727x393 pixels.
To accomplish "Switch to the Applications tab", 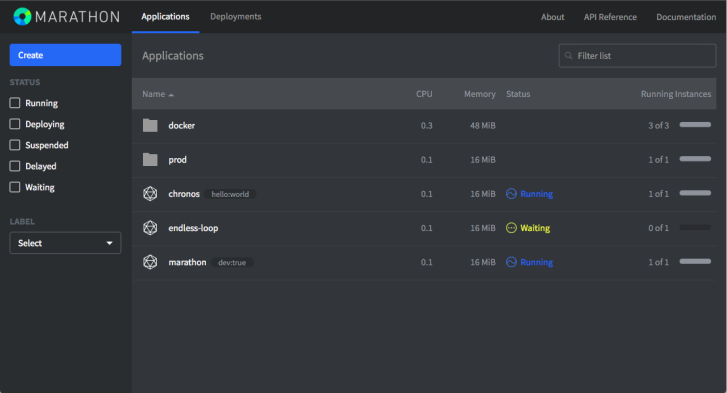I will (166, 17).
